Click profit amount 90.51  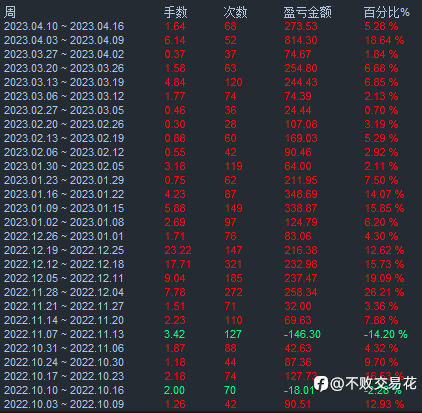click(298, 404)
